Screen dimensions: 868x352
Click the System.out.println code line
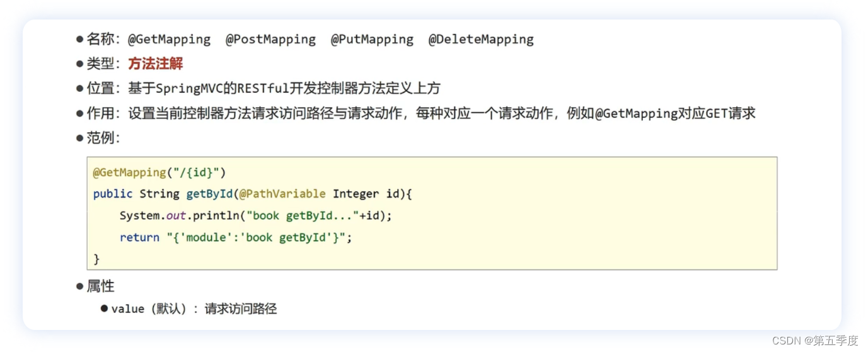click(x=256, y=216)
